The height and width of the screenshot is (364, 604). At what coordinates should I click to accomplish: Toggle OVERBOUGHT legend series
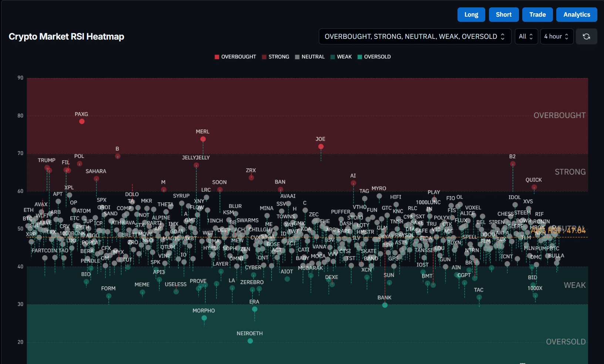pos(235,57)
